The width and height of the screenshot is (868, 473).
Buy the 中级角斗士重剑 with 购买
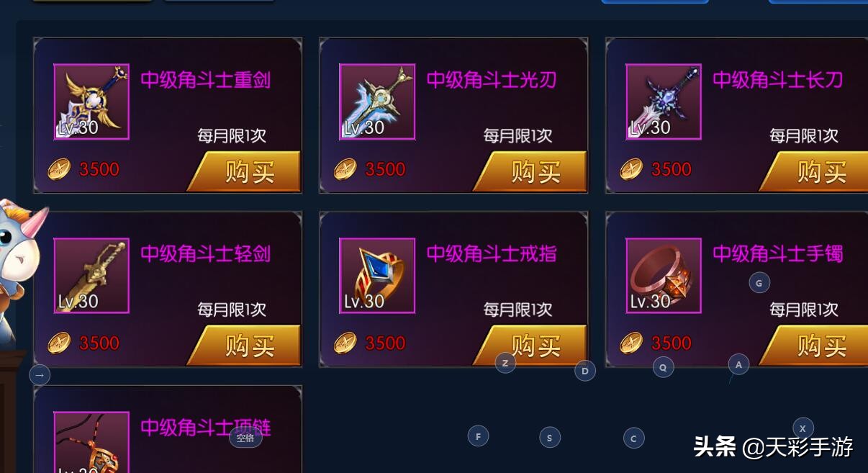pyautogui.click(x=244, y=171)
